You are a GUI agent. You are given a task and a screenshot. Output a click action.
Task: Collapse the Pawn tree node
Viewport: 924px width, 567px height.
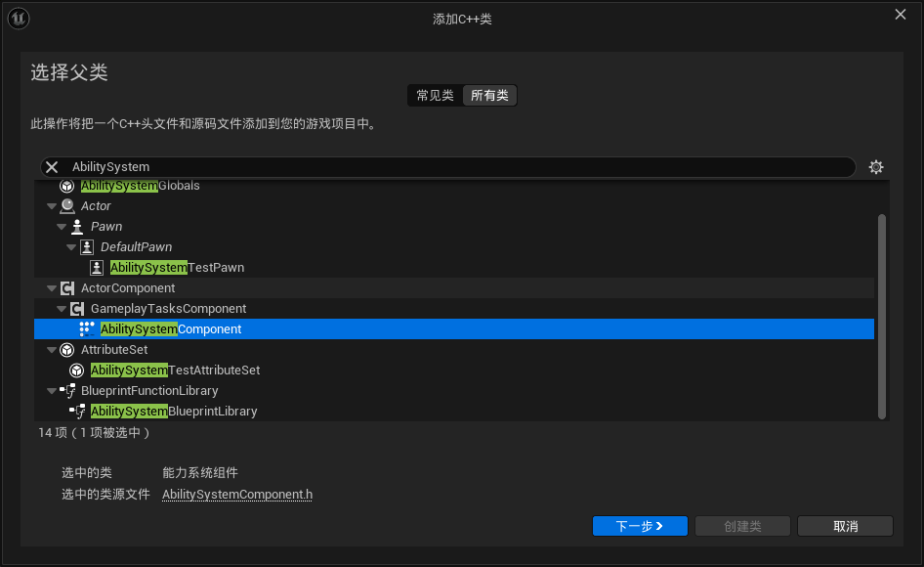[x=62, y=227]
